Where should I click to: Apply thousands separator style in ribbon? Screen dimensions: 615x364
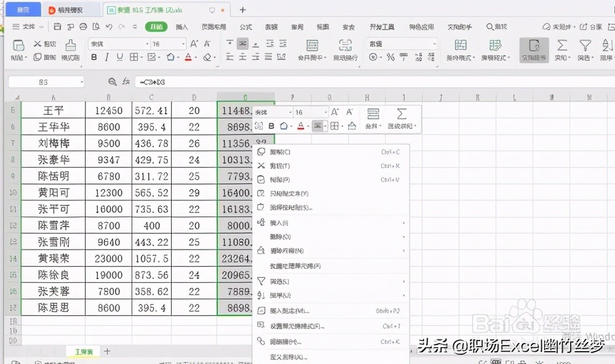403,57
